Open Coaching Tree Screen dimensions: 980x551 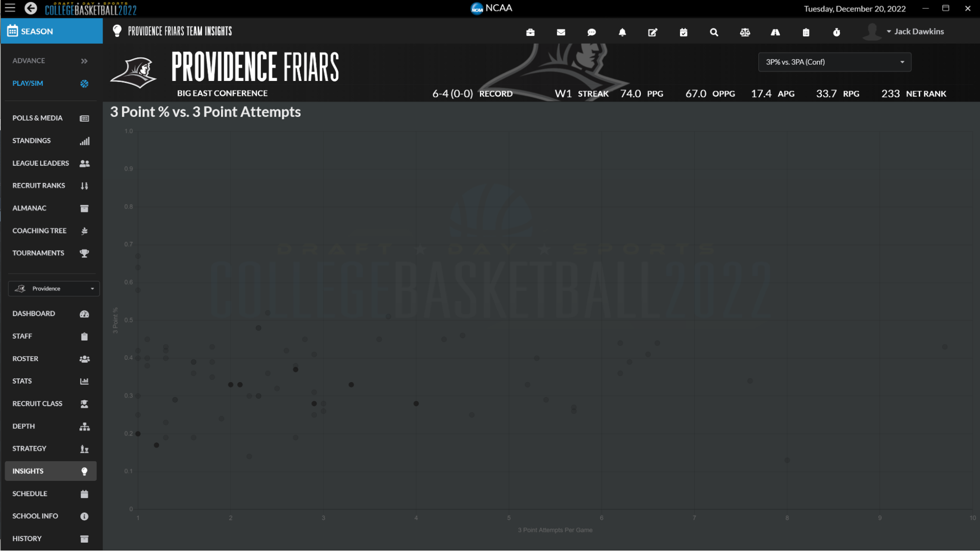pyautogui.click(x=50, y=231)
